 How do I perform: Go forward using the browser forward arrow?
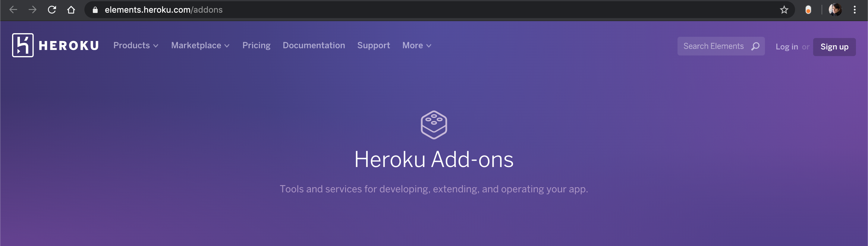(32, 10)
